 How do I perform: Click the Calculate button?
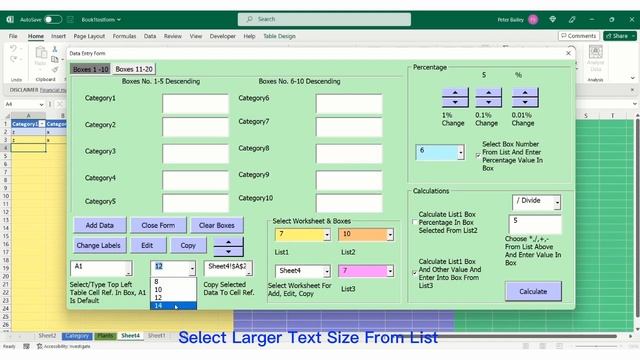pos(533,291)
